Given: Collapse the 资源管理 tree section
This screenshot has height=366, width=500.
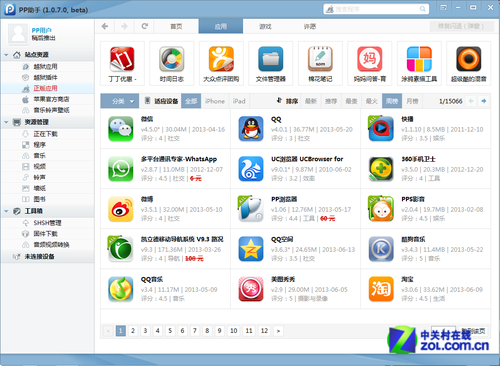Looking at the screenshot, I should [x=6, y=122].
